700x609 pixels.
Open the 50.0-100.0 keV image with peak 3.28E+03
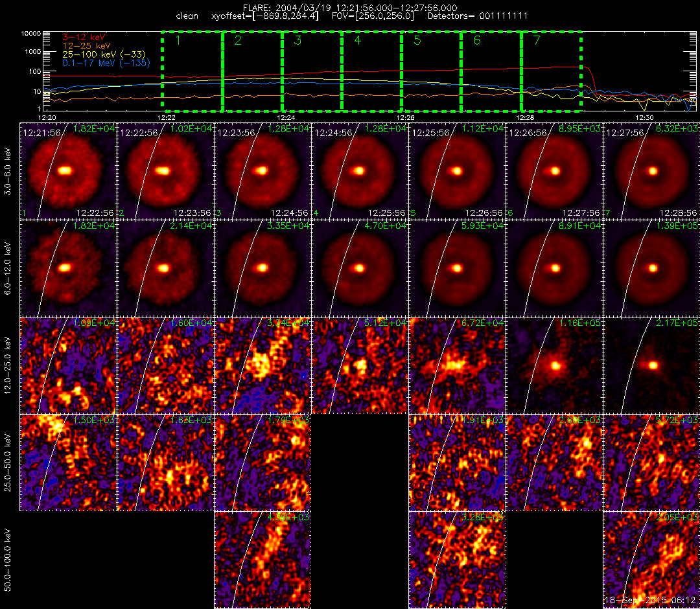[x=457, y=560]
